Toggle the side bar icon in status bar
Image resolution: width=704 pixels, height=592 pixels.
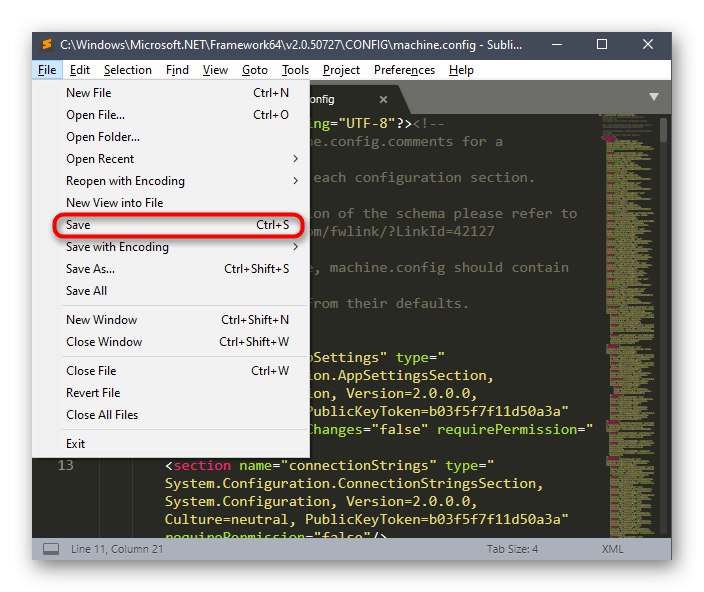click(x=51, y=549)
